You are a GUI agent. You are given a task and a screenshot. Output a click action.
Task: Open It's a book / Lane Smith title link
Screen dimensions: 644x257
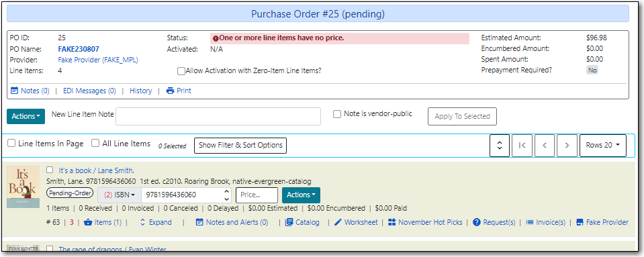pos(97,170)
